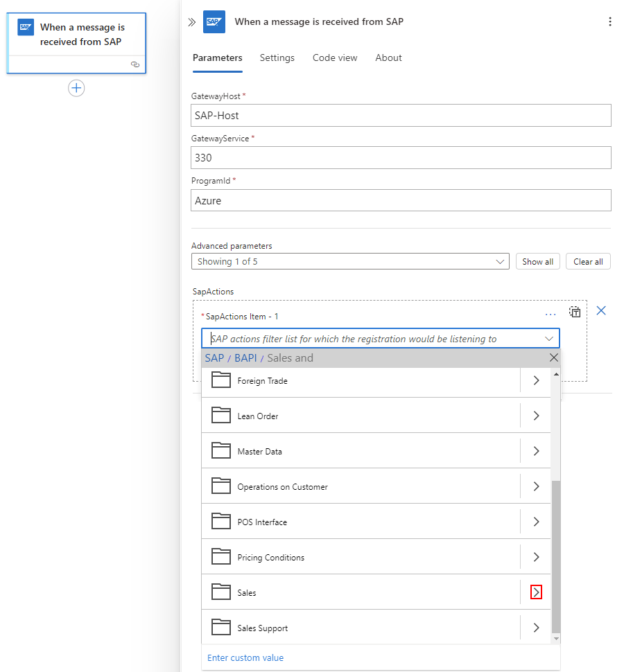Expand the Pricing Conditions category
The image size is (624, 672).
(536, 557)
